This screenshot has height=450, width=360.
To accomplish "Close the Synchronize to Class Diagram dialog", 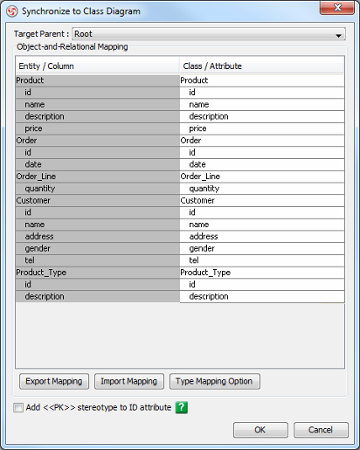I will pyautogui.click(x=337, y=7).
